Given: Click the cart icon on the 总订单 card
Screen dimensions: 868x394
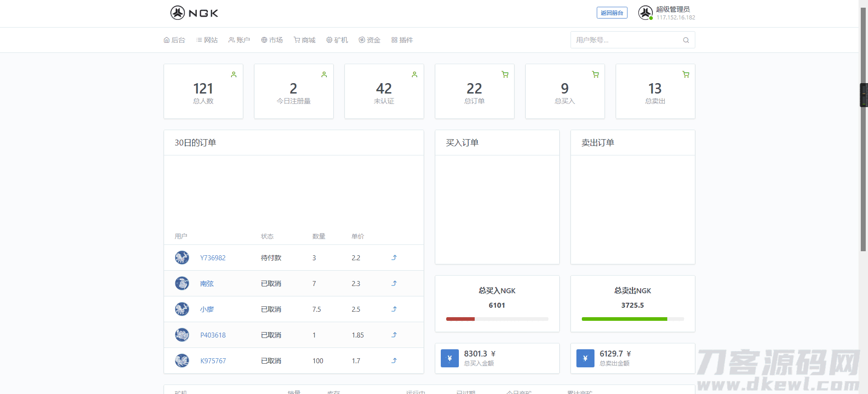Looking at the screenshot, I should coord(505,75).
